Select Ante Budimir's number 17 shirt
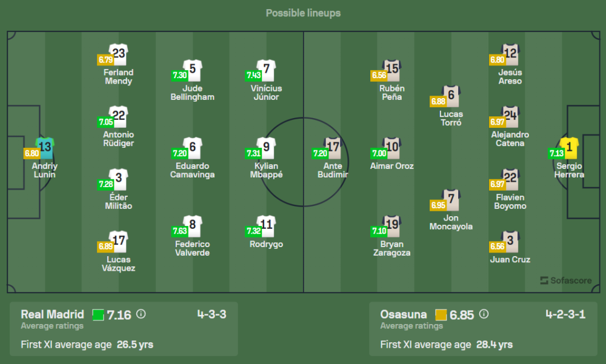 333,147
